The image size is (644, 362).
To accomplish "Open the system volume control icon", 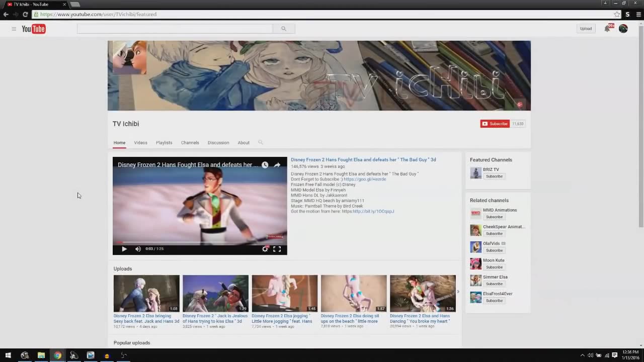I will [x=591, y=355].
